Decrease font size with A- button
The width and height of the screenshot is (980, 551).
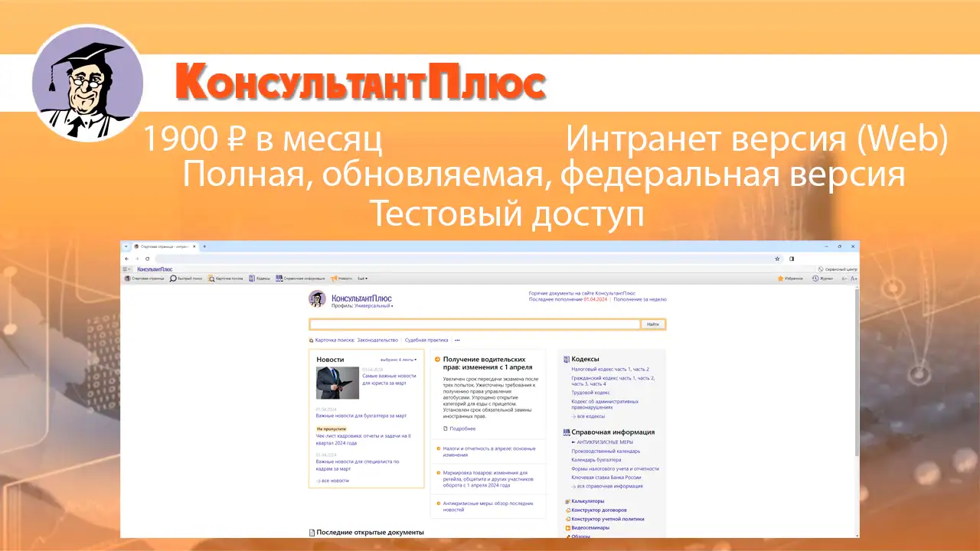tap(844, 279)
